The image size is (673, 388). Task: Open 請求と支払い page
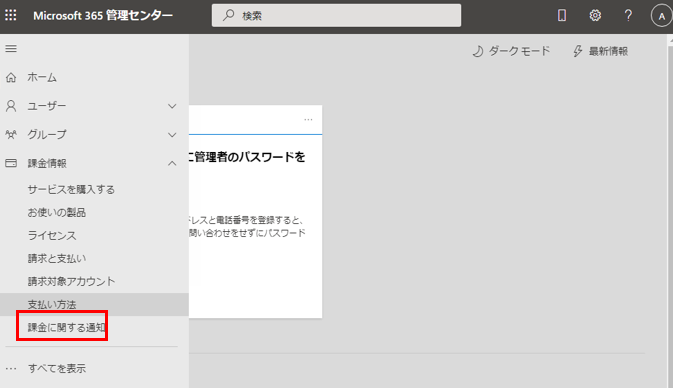tap(57, 258)
